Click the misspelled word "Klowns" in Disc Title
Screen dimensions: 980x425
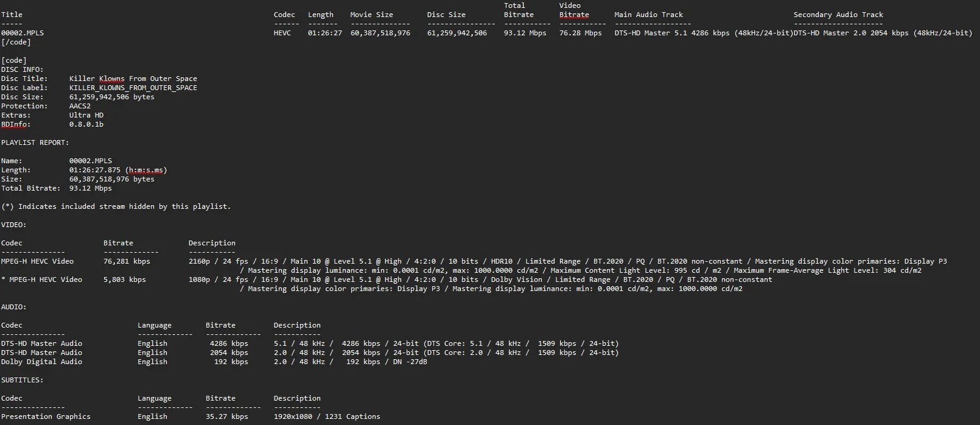(x=111, y=79)
